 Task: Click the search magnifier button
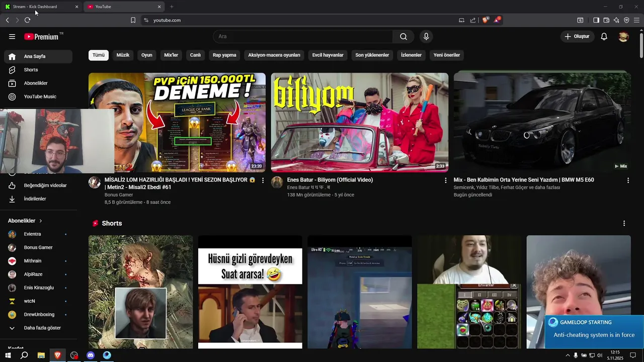click(x=404, y=36)
